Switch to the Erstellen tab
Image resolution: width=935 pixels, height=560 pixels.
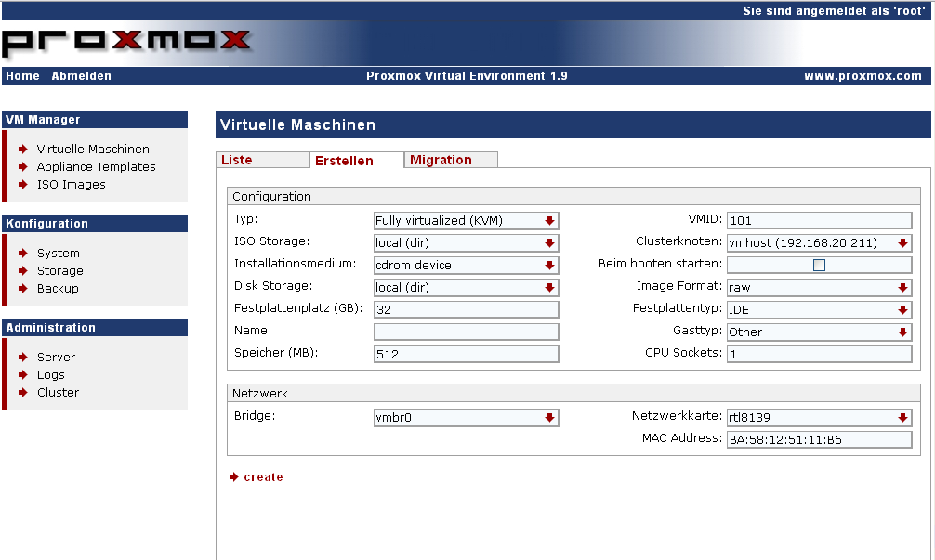point(356,161)
